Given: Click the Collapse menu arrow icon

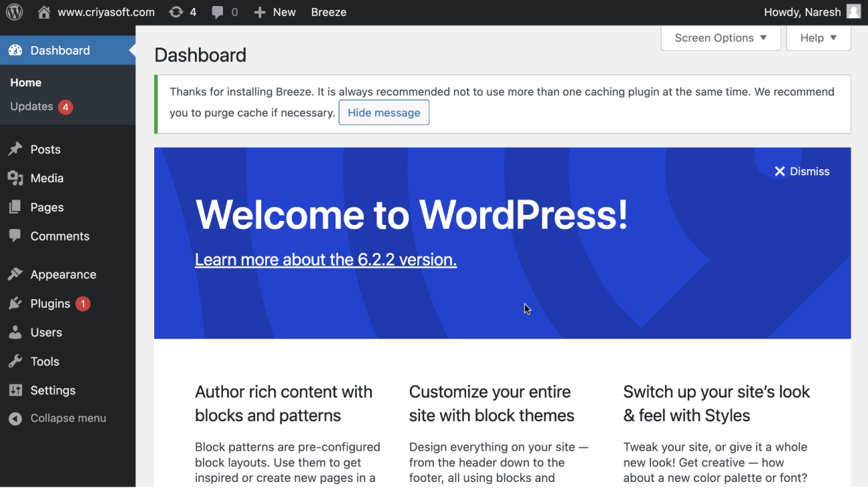Looking at the screenshot, I should tap(15, 418).
